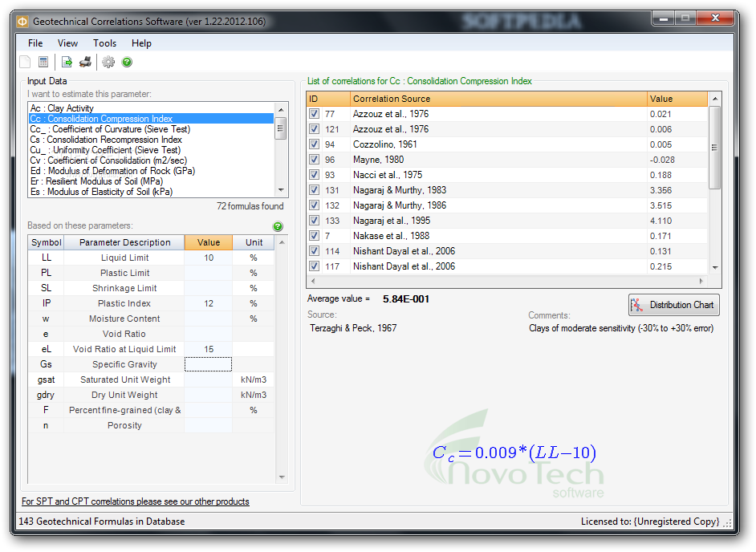This screenshot has height=552, width=756.
Task: Click the Plastic Limit value field
Action: tap(209, 273)
